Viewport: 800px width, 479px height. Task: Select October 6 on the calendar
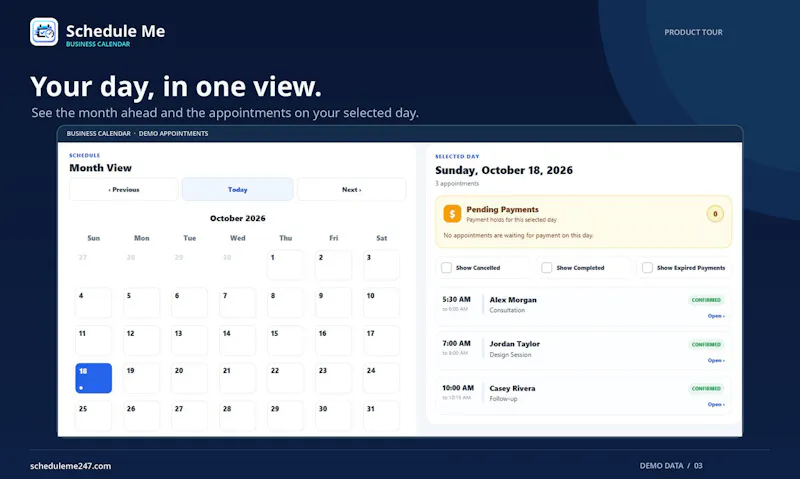click(x=189, y=302)
